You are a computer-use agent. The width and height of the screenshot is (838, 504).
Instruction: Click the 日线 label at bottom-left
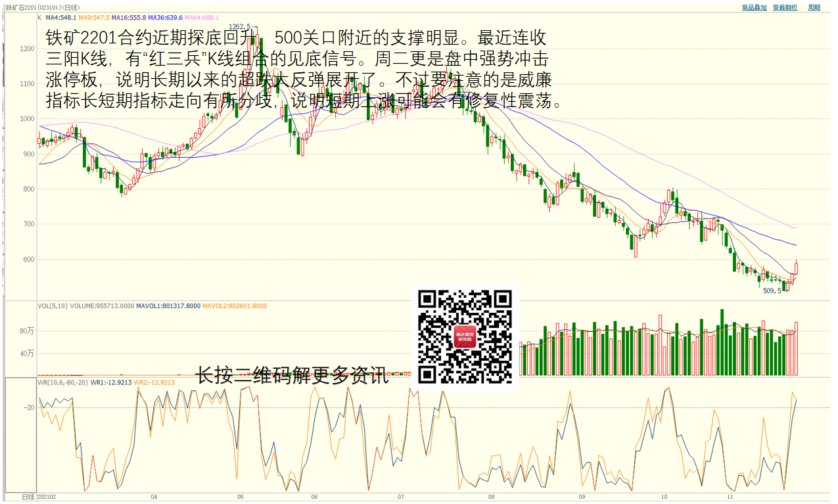click(28, 497)
